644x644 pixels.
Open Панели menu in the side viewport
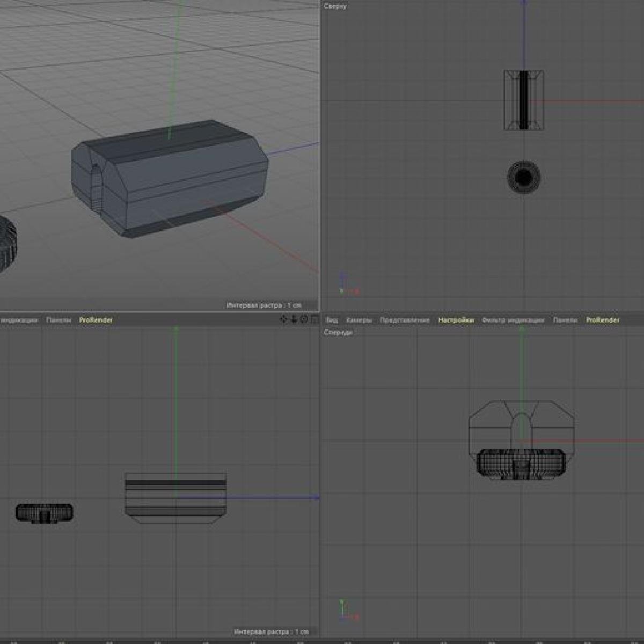coord(58,320)
